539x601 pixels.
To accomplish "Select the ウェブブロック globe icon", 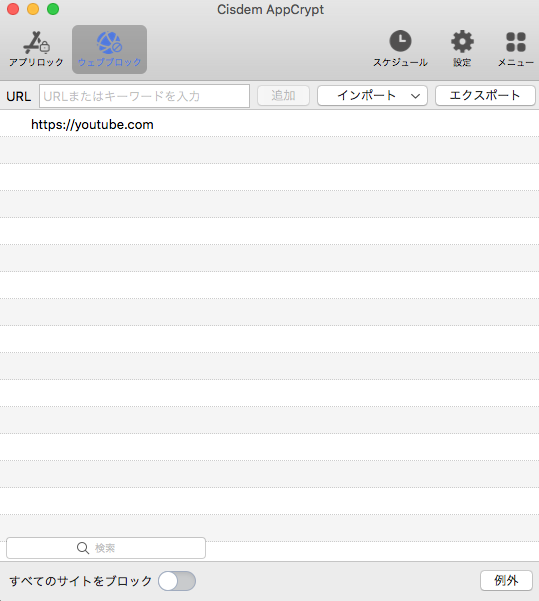I will tap(109, 43).
